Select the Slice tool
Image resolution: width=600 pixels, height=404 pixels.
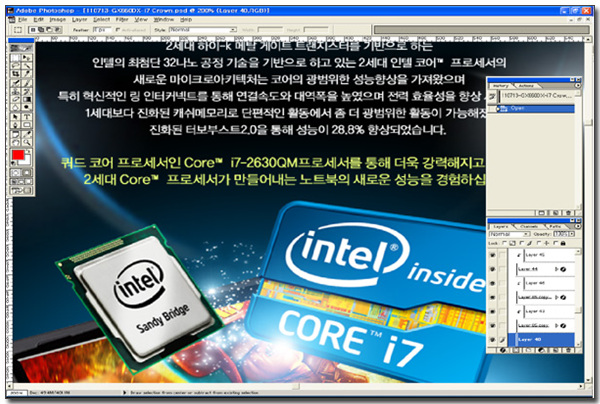click(27, 73)
